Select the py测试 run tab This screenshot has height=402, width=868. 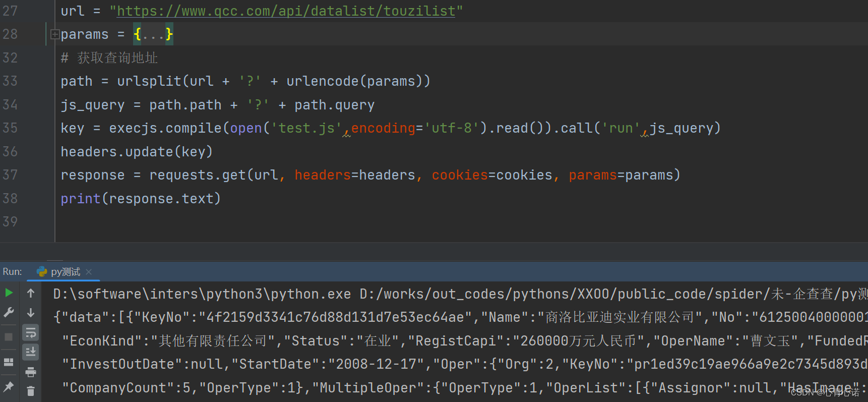[65, 272]
